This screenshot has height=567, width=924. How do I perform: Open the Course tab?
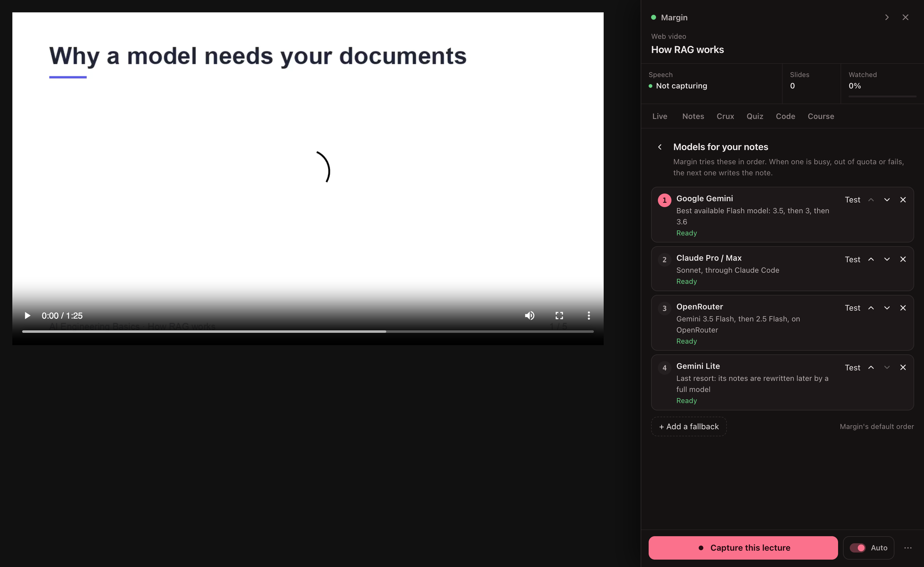(x=821, y=116)
